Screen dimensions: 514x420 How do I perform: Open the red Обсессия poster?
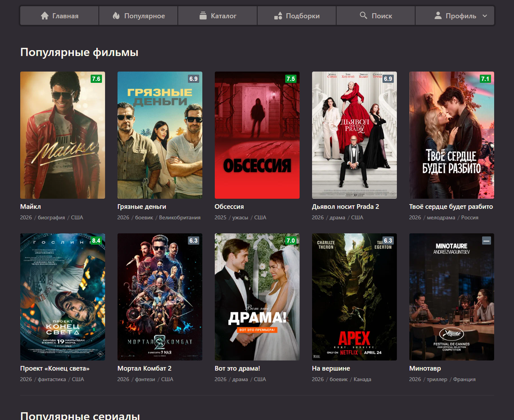[x=257, y=135]
